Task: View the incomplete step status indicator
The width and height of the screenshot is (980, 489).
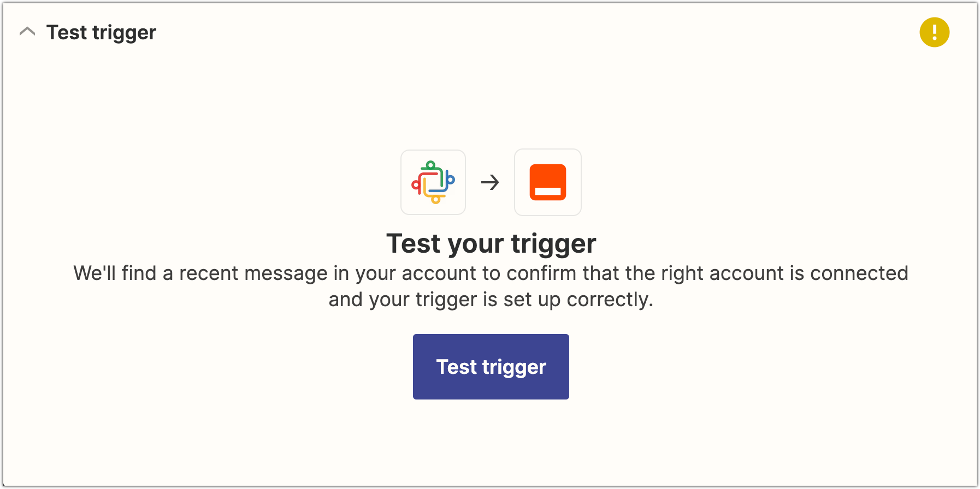Action: 934,33
